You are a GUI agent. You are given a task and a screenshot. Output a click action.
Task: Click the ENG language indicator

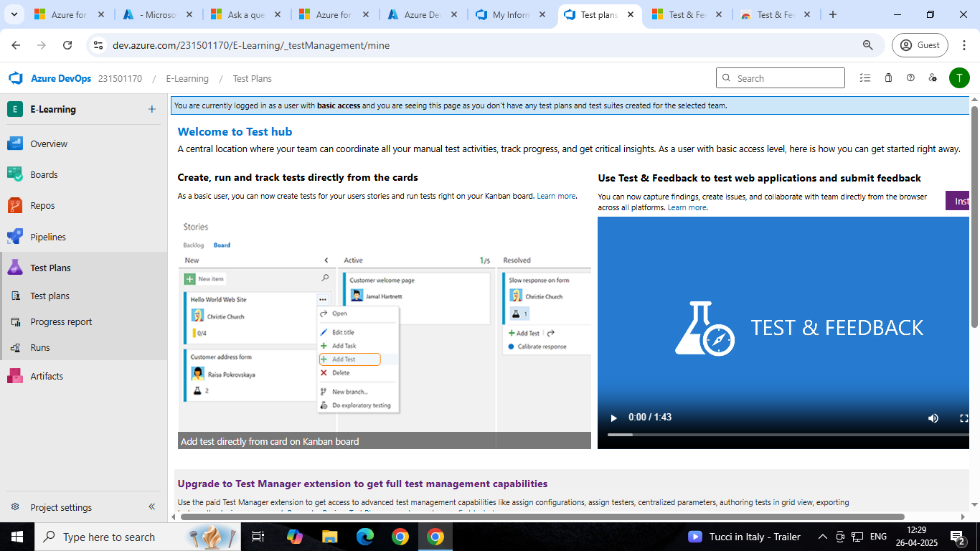[x=878, y=537]
